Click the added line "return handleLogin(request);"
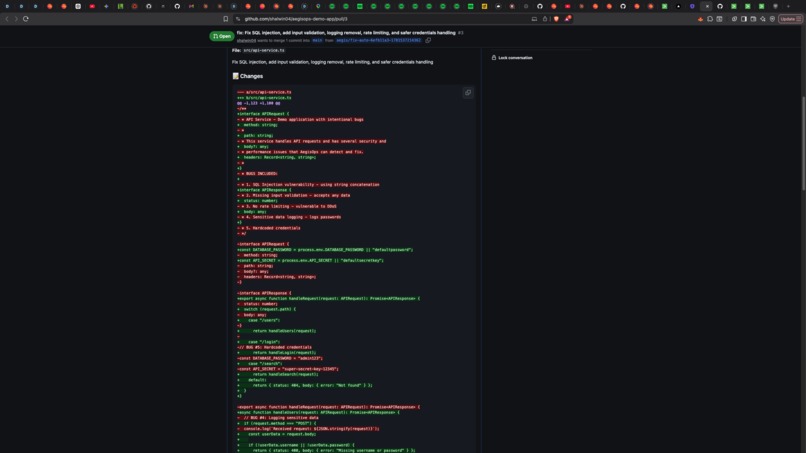The height and width of the screenshot is (453, 806). click(277, 353)
